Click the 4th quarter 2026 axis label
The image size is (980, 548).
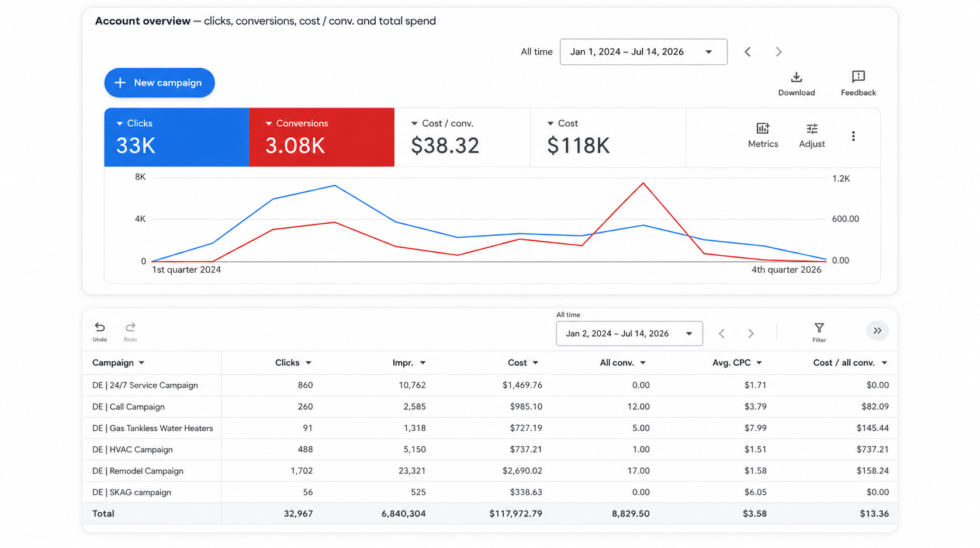(x=786, y=270)
